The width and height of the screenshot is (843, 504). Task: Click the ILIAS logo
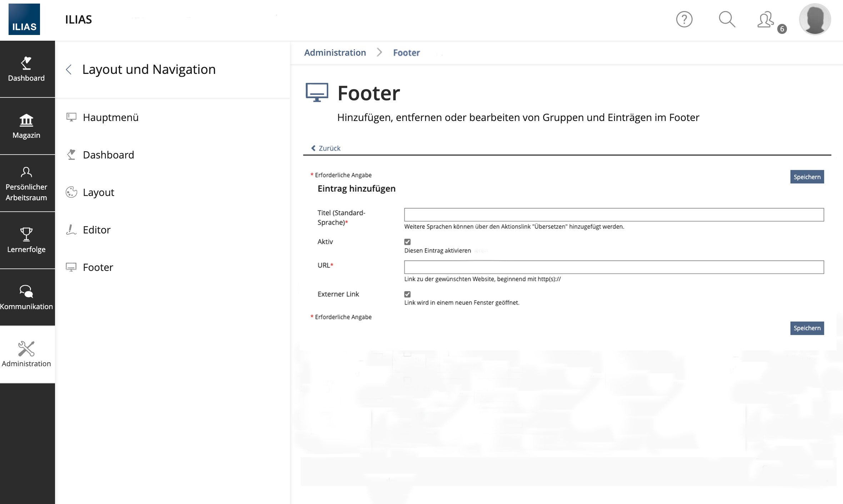click(24, 19)
